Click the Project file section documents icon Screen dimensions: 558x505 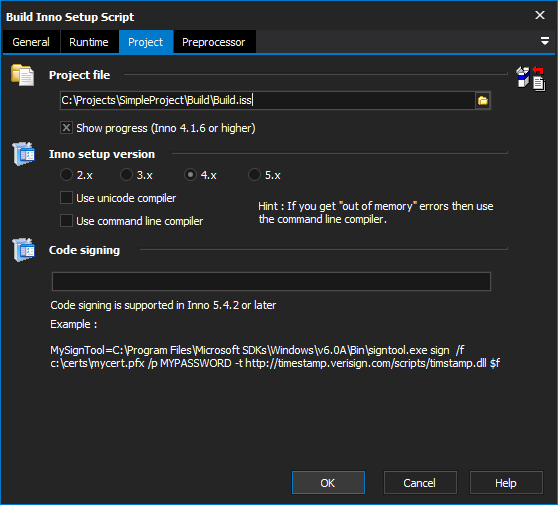(22, 75)
